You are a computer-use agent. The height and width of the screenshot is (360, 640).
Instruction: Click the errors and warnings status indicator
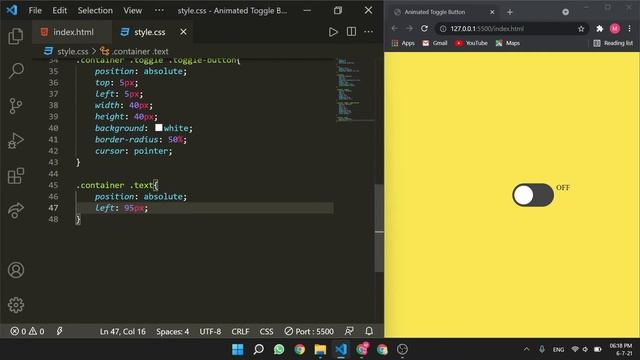(27, 331)
